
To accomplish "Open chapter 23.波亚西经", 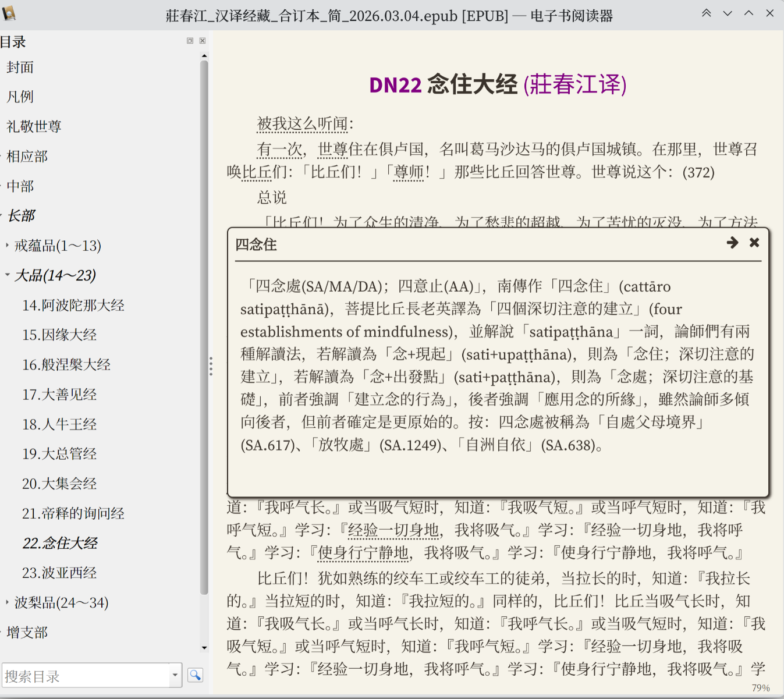I will [x=59, y=573].
